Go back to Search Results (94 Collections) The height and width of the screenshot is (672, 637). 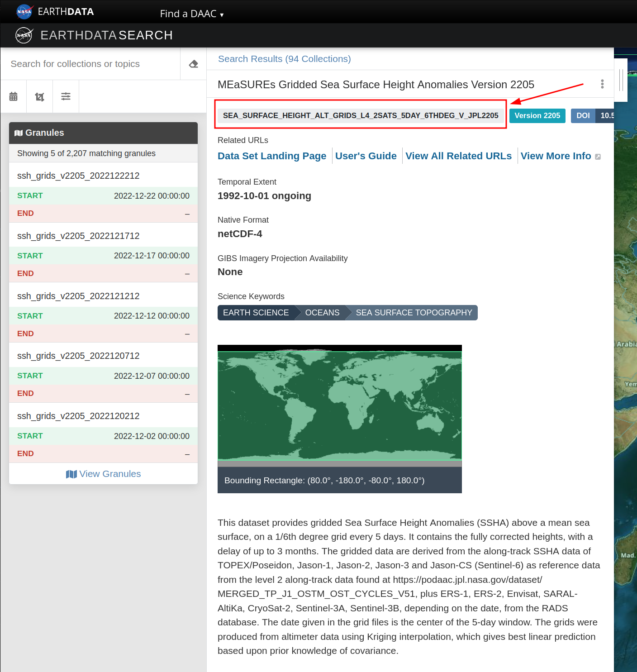(284, 59)
